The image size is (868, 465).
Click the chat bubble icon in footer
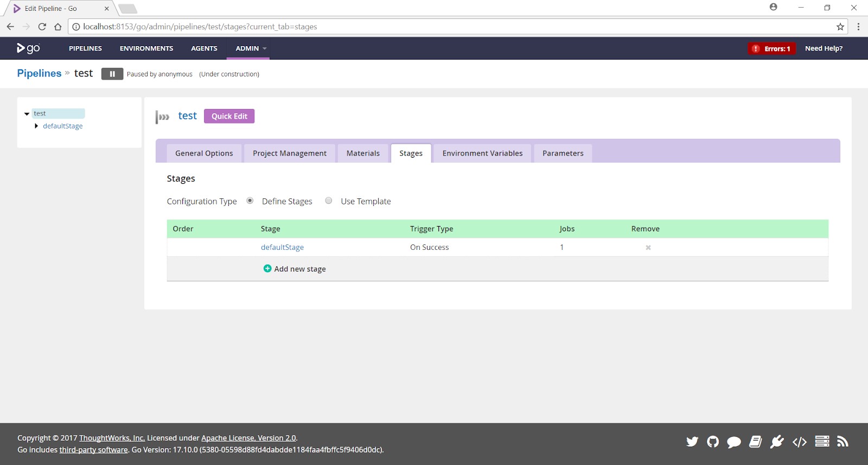[x=733, y=442]
